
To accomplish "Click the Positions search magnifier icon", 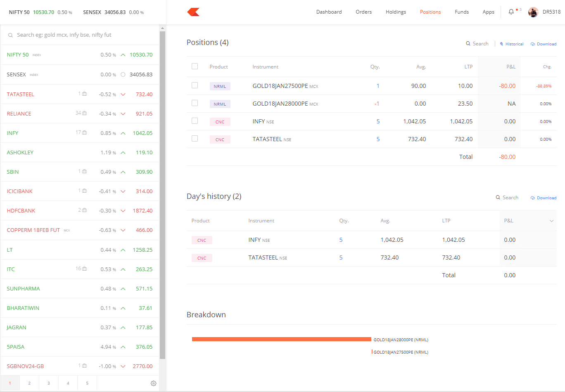I will click(468, 44).
